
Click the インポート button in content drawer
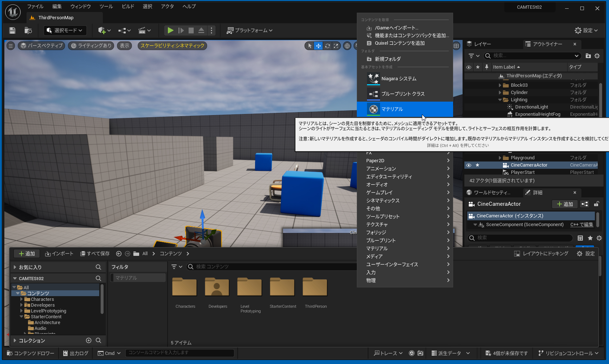point(59,254)
